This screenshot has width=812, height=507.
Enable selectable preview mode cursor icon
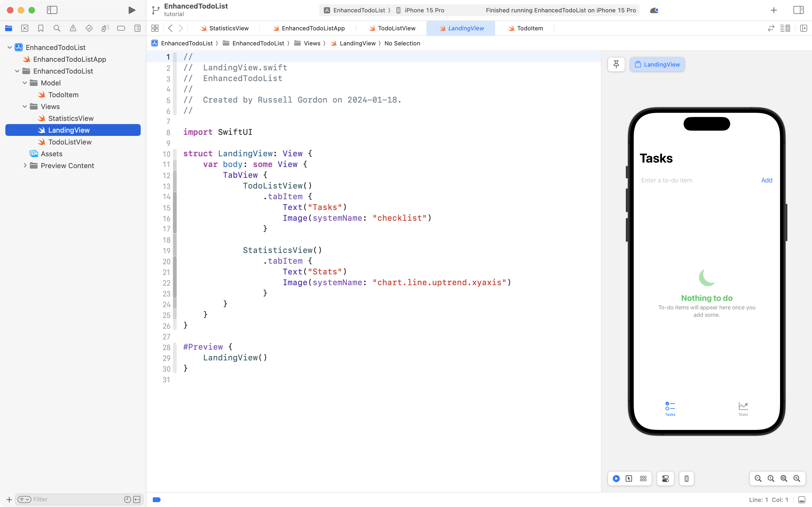click(629, 479)
